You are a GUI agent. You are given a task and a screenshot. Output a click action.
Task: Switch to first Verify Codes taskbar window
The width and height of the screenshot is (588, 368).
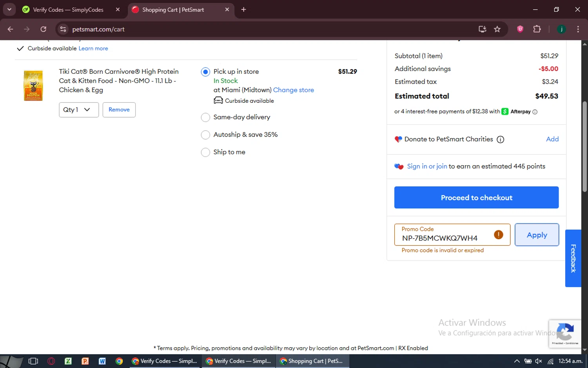click(x=165, y=361)
